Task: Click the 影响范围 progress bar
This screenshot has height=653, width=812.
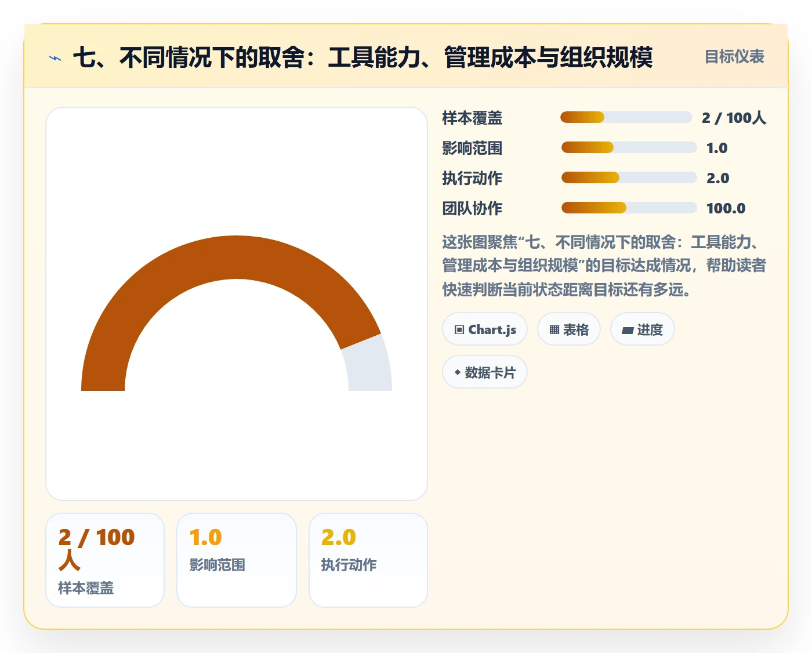Action: point(629,147)
